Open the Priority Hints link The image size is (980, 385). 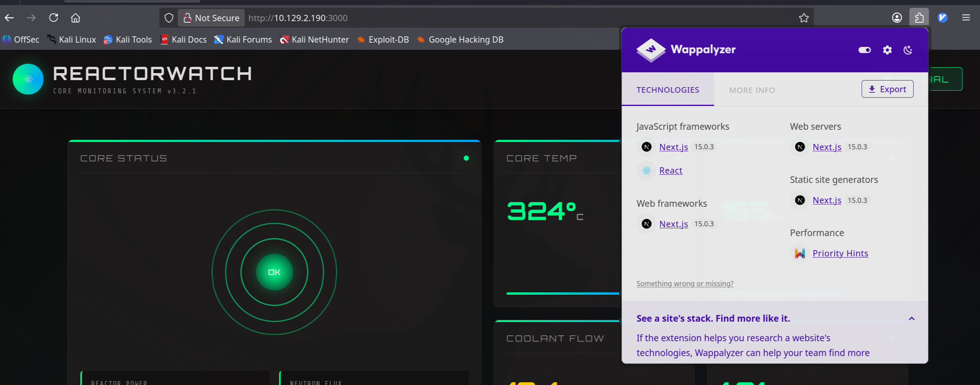click(840, 254)
